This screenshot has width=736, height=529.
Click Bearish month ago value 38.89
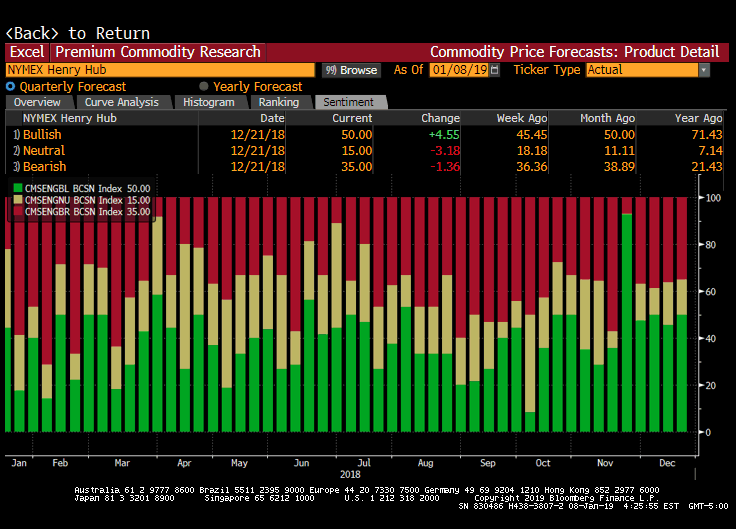pos(619,167)
